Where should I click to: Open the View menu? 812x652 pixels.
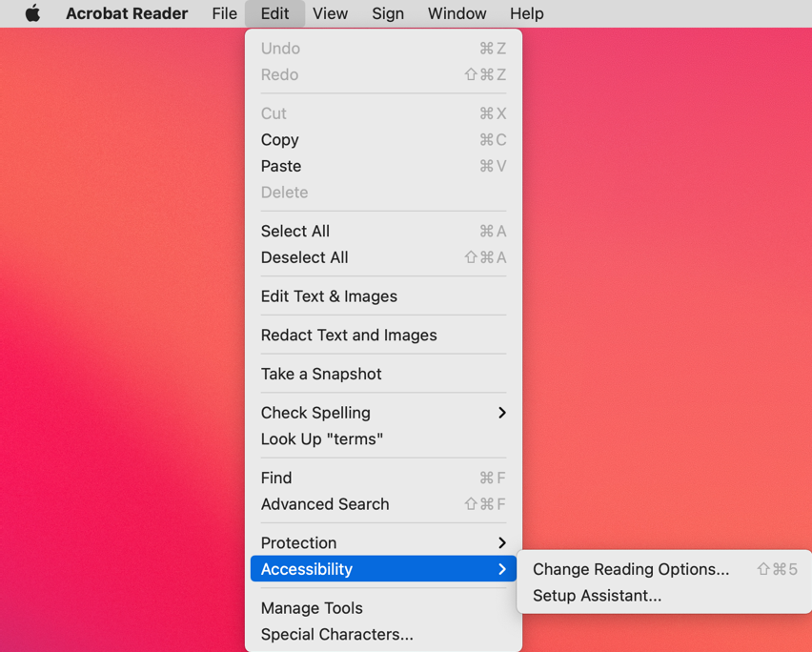(x=330, y=13)
